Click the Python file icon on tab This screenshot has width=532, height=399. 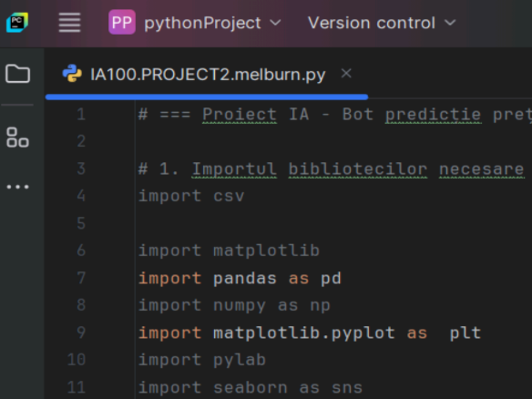point(72,73)
